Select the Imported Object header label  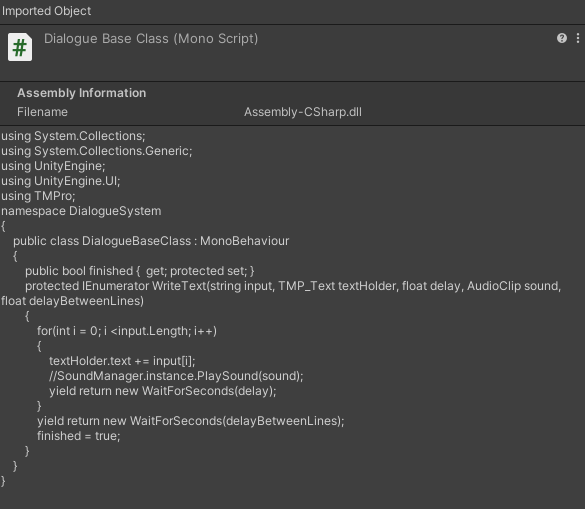[x=46, y=11]
